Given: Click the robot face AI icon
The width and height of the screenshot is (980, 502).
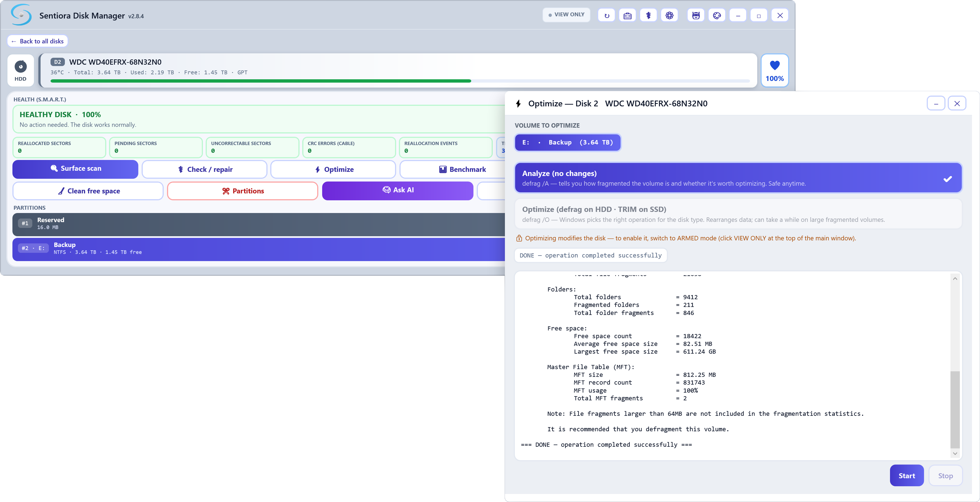Looking at the screenshot, I should pyautogui.click(x=696, y=16).
